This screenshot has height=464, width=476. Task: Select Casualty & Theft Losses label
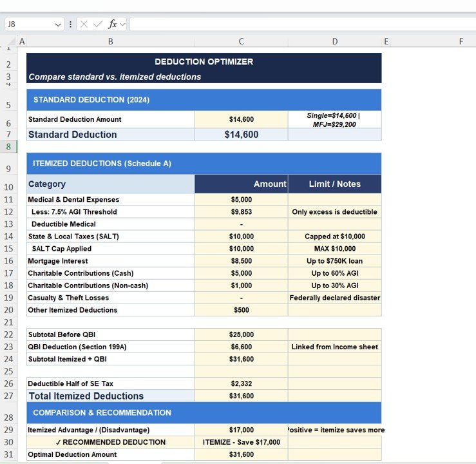(x=111, y=298)
